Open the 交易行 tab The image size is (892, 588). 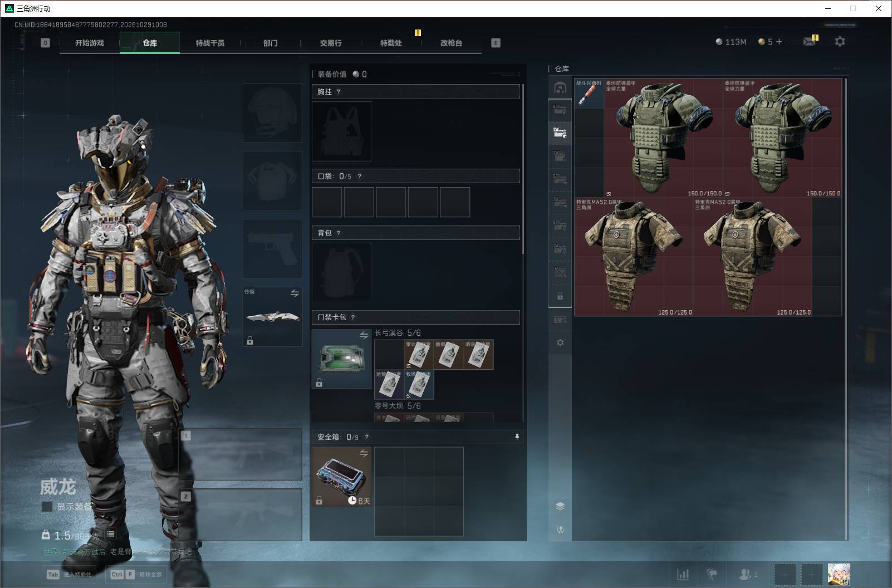(x=331, y=43)
